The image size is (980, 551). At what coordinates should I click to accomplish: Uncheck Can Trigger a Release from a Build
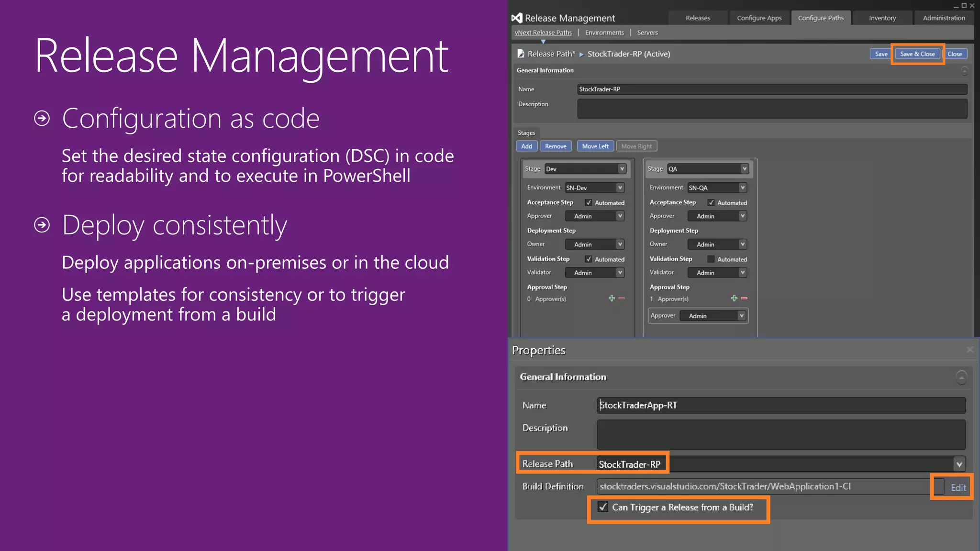tap(603, 507)
